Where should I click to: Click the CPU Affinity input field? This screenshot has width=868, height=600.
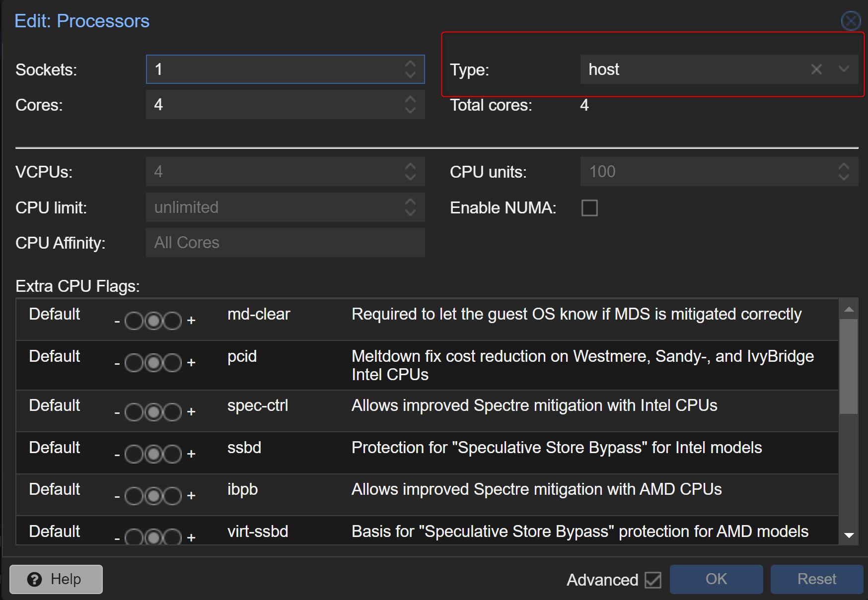point(285,243)
